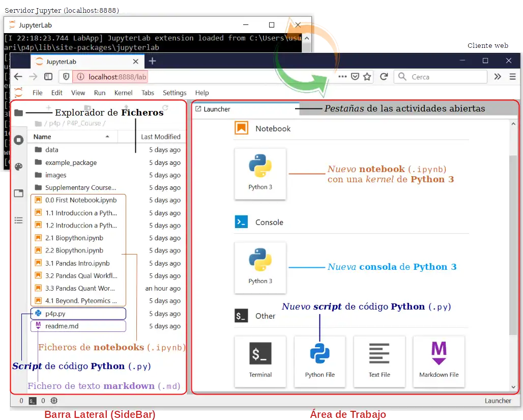Screen dimensions: 523x420
Task: Click the Last Modified column header
Action: 160,136
